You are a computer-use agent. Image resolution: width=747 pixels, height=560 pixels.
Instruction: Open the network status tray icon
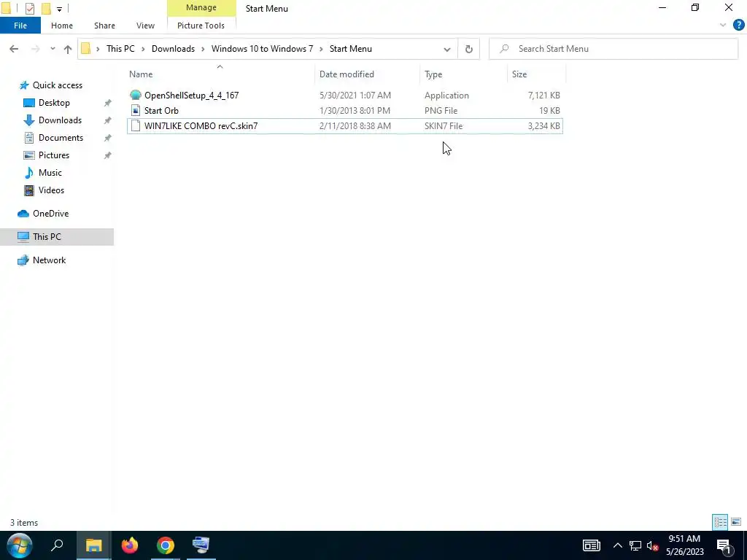(635, 545)
